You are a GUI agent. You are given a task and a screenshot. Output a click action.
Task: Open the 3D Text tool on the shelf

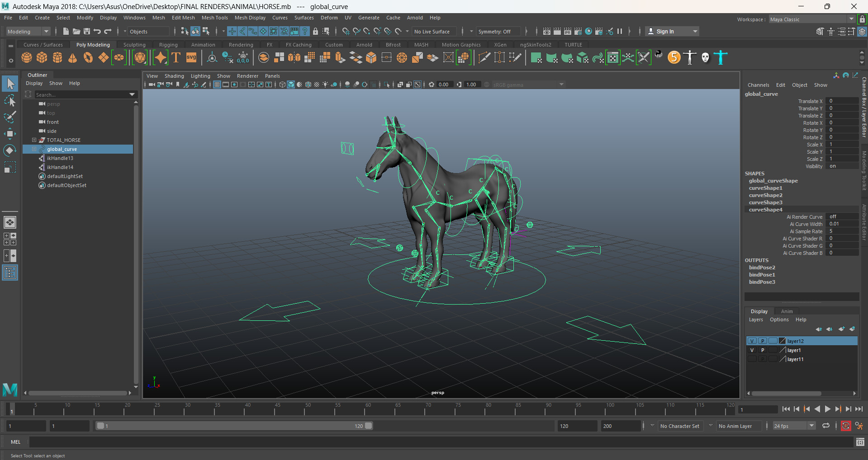(x=175, y=57)
